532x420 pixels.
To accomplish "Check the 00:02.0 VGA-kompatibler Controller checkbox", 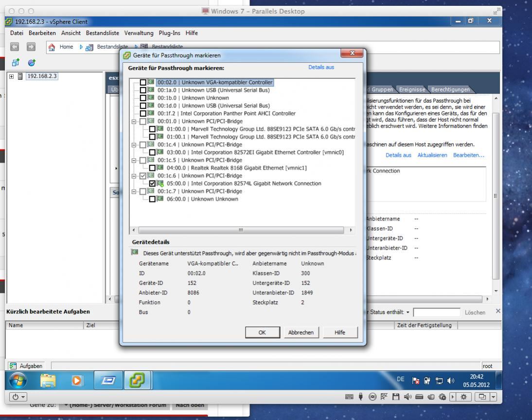I will pos(143,83).
